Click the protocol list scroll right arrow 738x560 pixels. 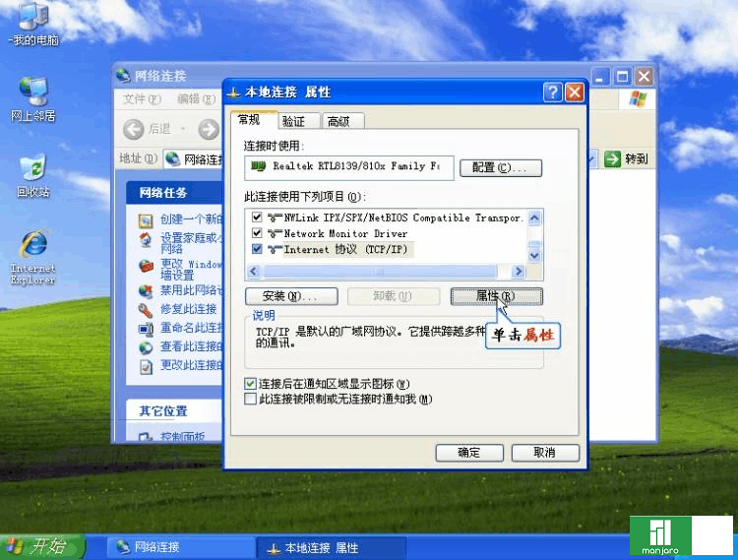pos(519,272)
